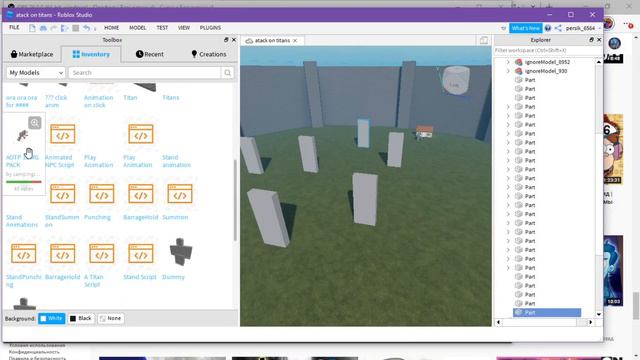Viewport: 640px width, 360px height.
Task: Click the Stop square icon in quick toolbar
Action: tap(76, 28)
